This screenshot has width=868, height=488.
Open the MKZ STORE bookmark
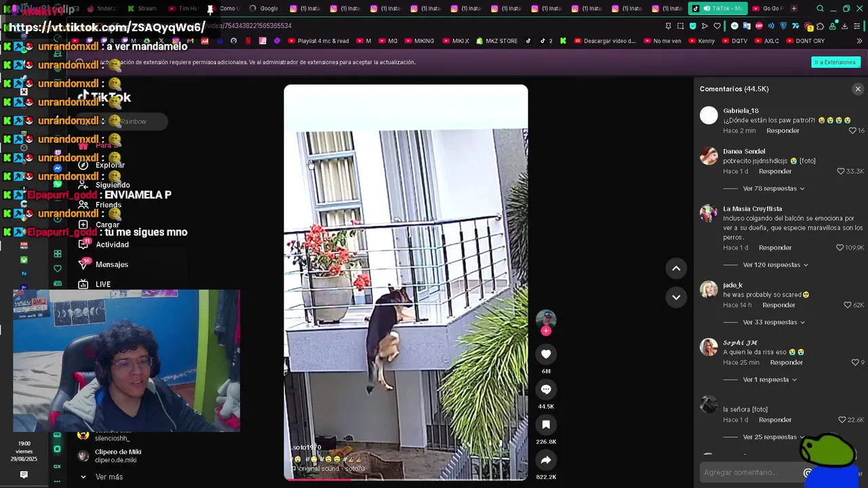(497, 41)
